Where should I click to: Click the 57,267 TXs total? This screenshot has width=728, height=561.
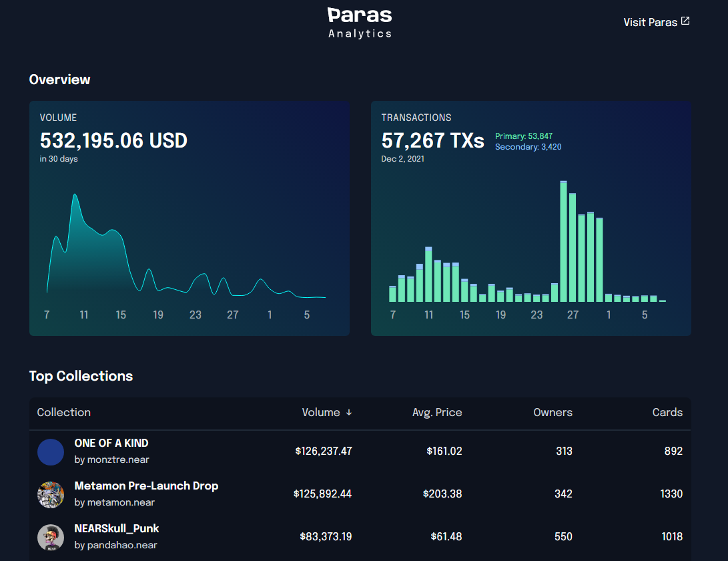(x=432, y=140)
